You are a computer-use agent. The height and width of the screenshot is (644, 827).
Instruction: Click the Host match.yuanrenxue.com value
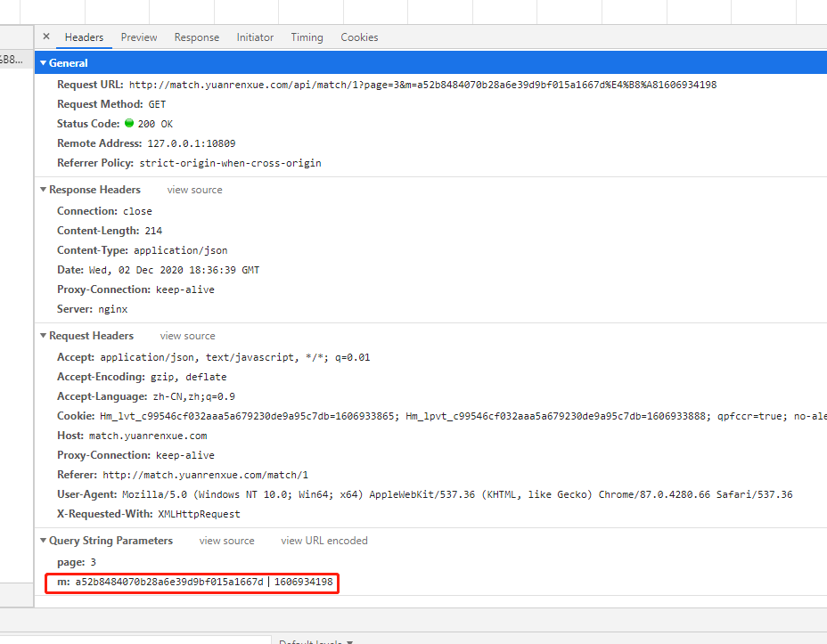148,436
